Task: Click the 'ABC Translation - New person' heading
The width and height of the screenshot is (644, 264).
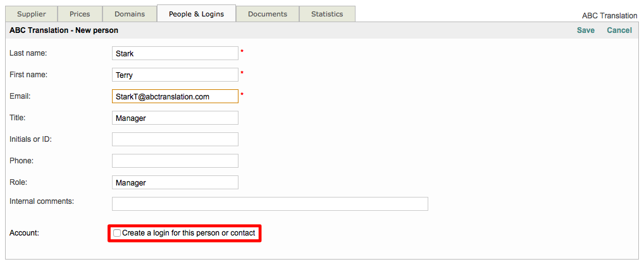Action: point(64,30)
